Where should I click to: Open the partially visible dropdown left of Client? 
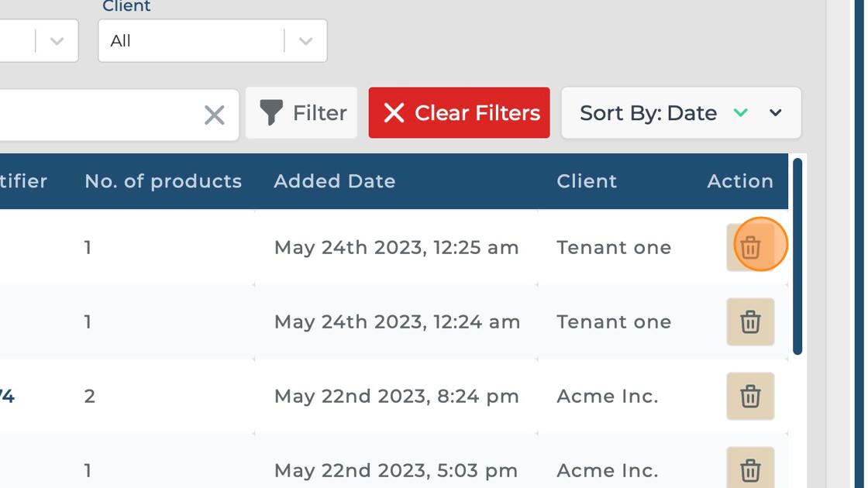(56, 41)
